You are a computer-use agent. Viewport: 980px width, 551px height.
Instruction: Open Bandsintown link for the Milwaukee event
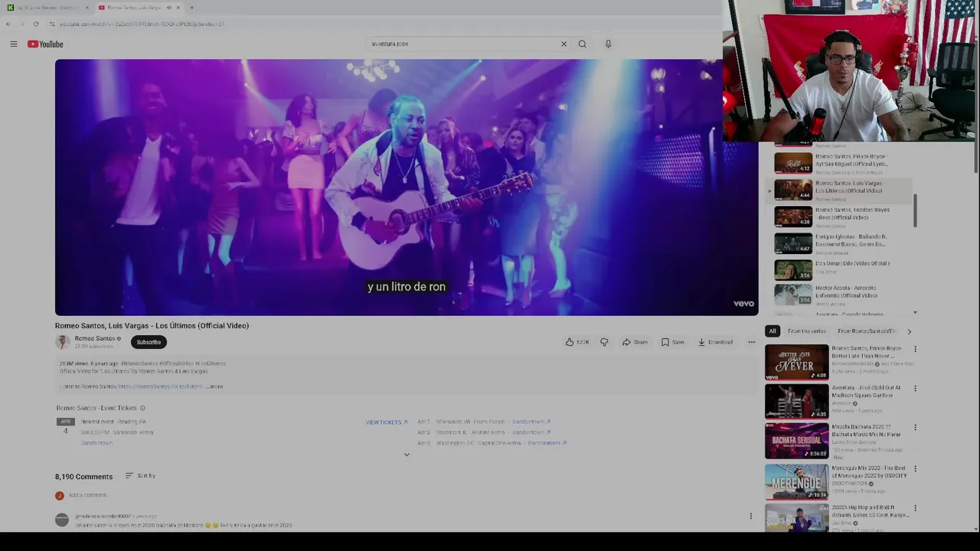click(x=531, y=422)
